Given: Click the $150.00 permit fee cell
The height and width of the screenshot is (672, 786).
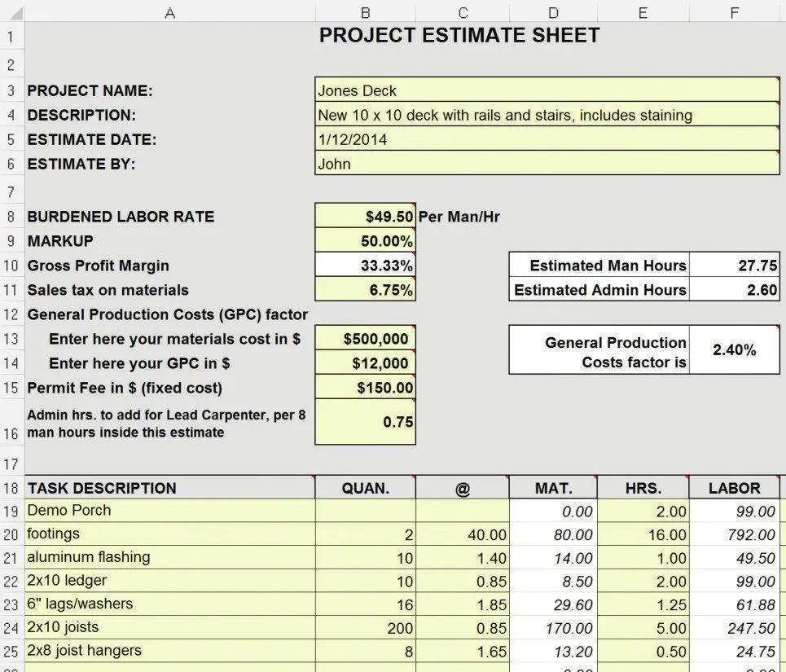Looking at the screenshot, I should (367, 387).
